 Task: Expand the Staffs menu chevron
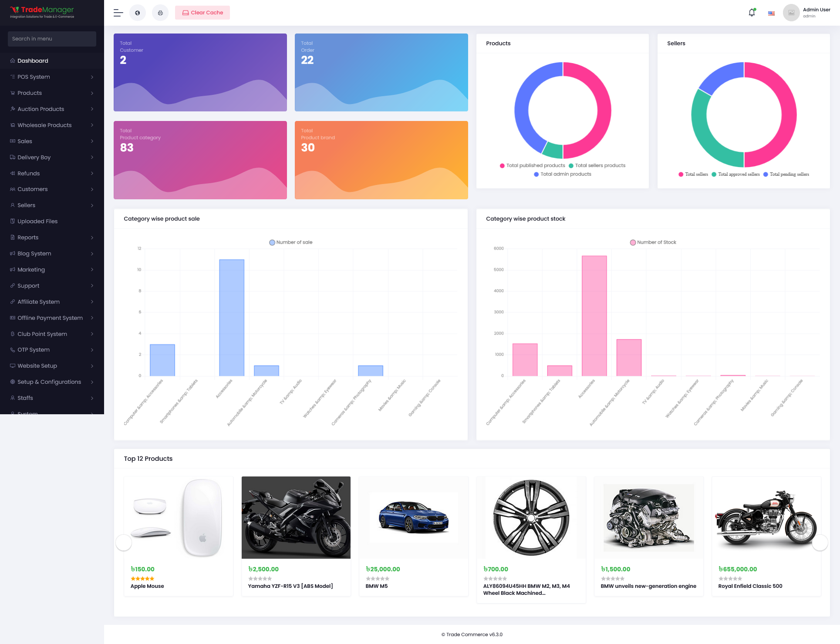(x=92, y=398)
